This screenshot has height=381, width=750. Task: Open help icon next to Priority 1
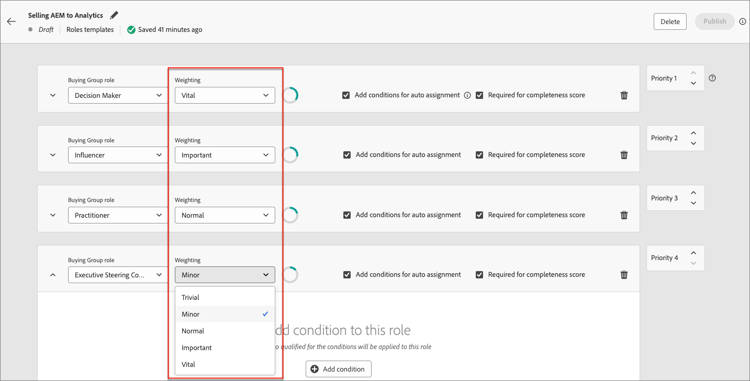coord(712,78)
